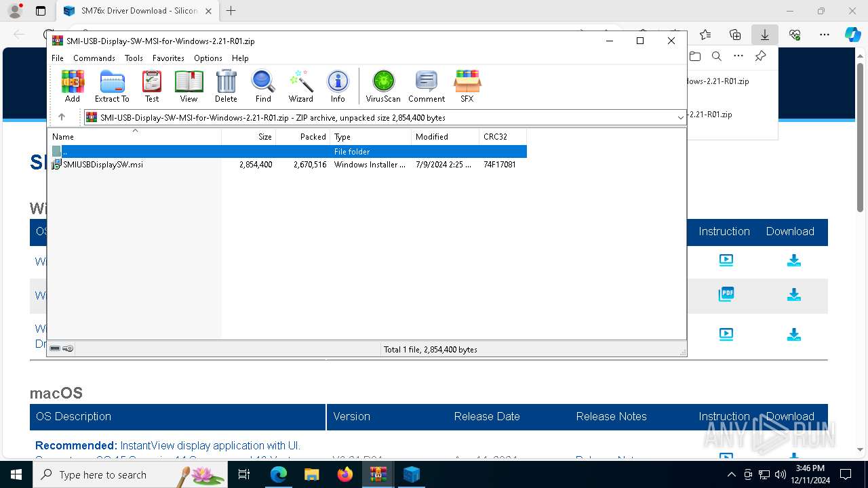Click download icon in third driver row
Viewport: 868px width, 488px height.
tap(793, 334)
